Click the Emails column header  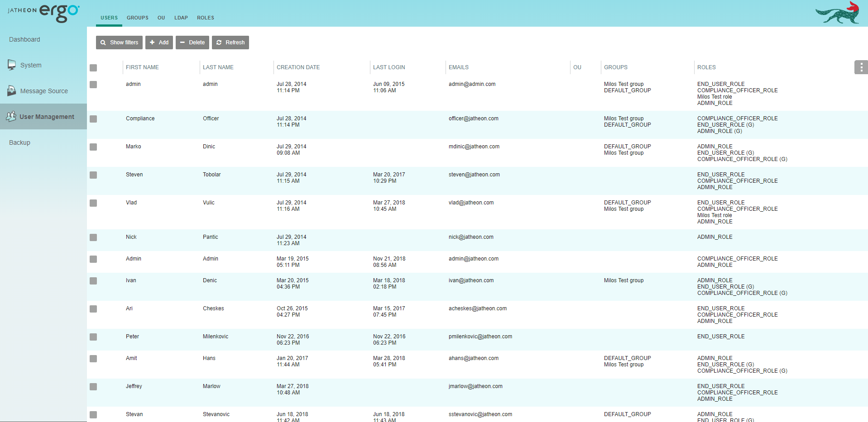pos(459,67)
